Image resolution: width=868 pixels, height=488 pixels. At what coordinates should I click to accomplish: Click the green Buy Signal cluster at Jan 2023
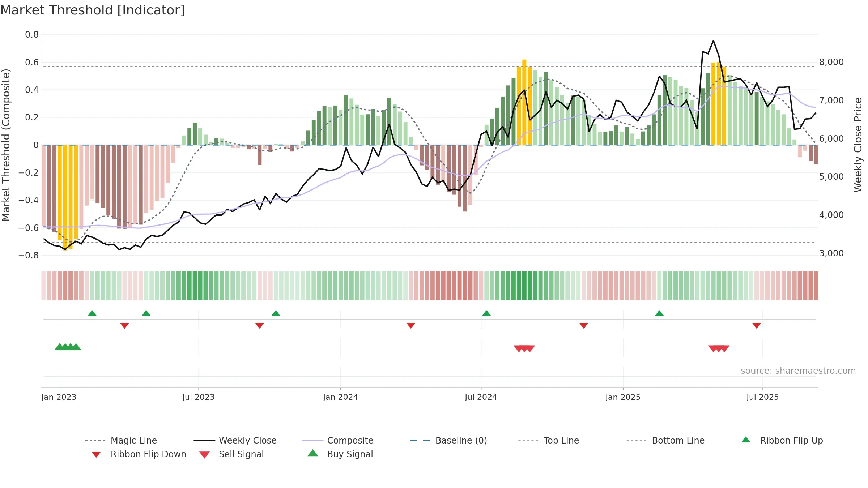(x=68, y=347)
